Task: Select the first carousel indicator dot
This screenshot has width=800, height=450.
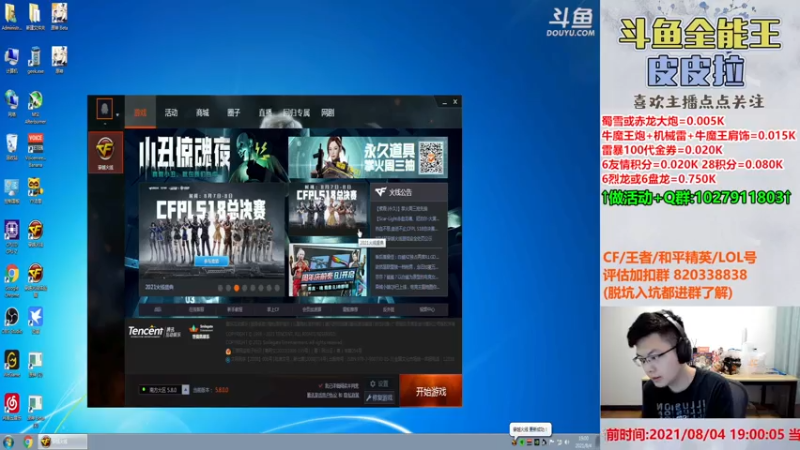Action: [220, 288]
